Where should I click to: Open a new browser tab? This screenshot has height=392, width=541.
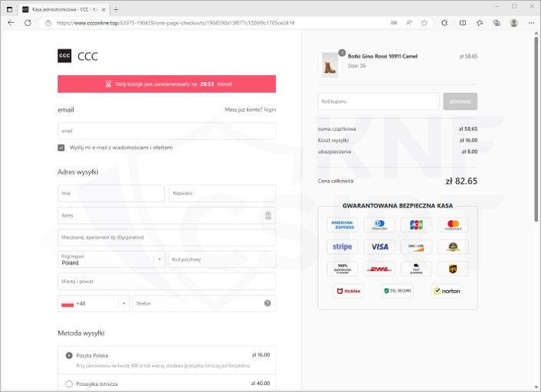pyautogui.click(x=116, y=9)
